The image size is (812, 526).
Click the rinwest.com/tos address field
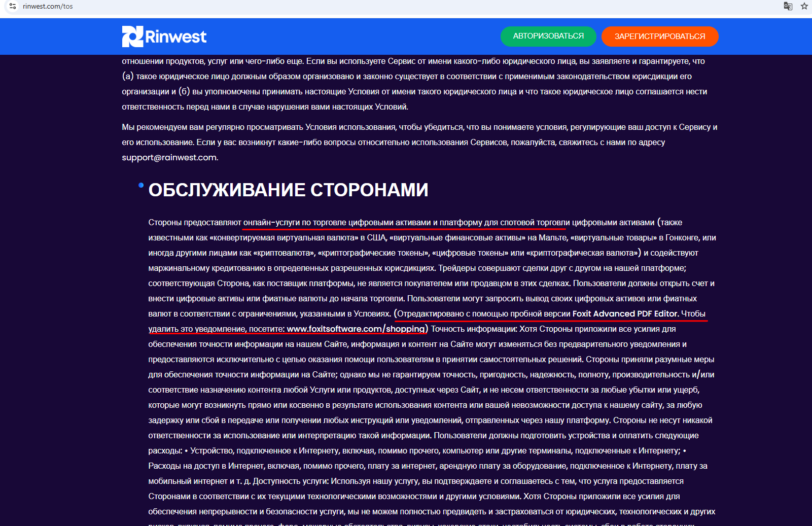(x=48, y=7)
